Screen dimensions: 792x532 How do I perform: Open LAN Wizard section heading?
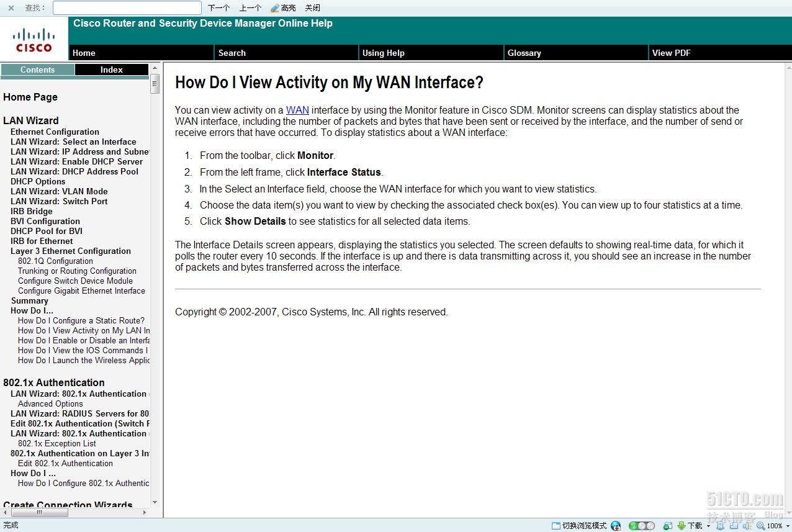31,120
